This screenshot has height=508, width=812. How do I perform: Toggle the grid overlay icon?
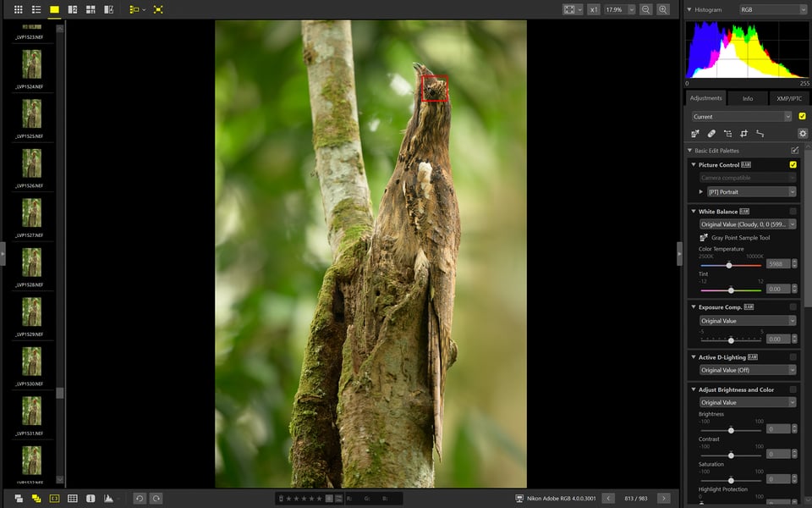point(73,498)
